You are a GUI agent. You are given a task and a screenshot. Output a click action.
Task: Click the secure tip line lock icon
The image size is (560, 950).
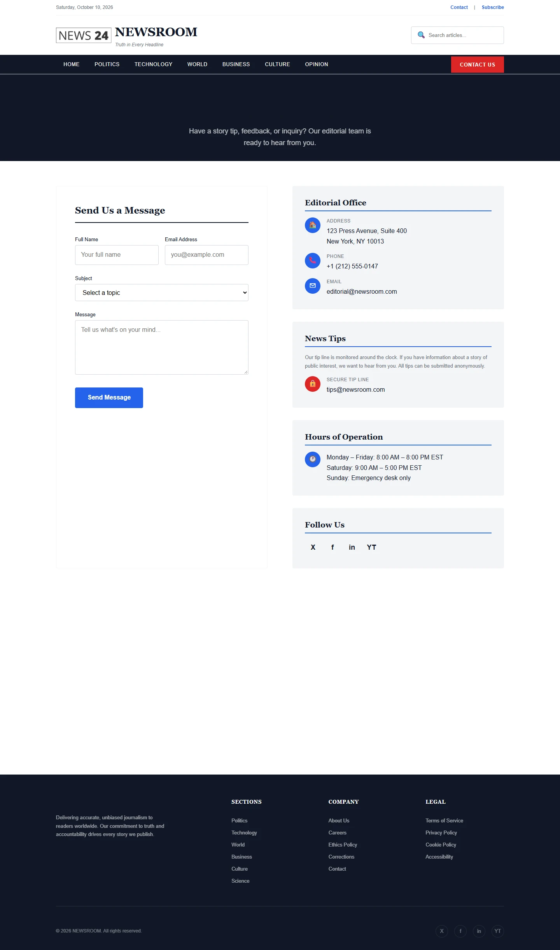[313, 384]
